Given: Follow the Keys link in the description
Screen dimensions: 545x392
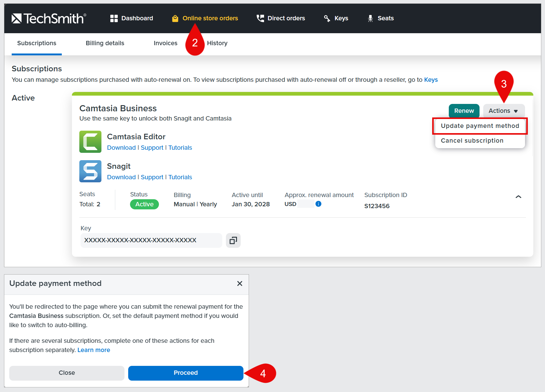Looking at the screenshot, I should coord(431,80).
